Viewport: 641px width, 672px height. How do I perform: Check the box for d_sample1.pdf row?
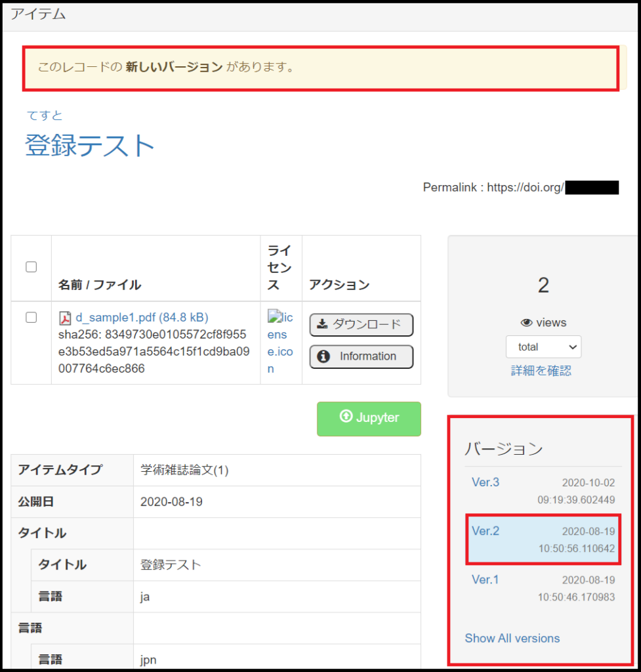31,318
